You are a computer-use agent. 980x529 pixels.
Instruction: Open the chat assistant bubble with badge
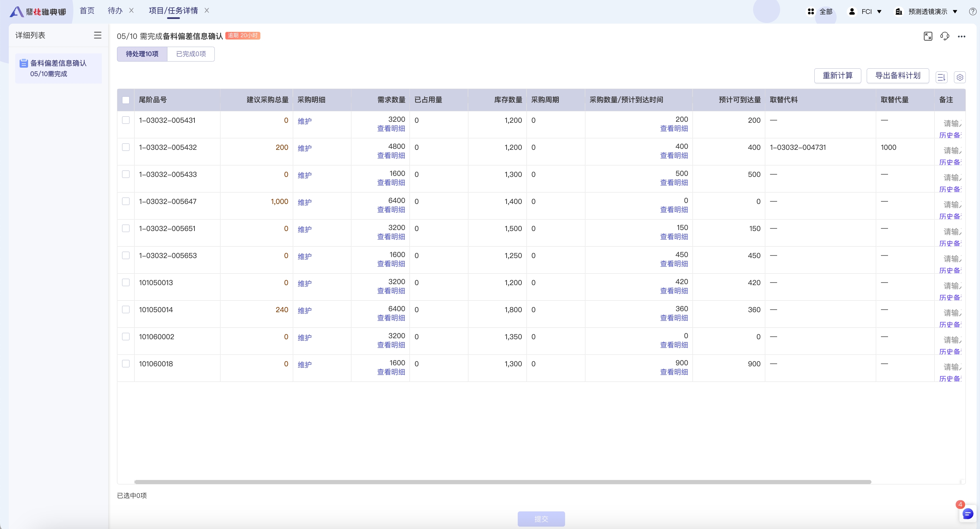[x=967, y=513]
